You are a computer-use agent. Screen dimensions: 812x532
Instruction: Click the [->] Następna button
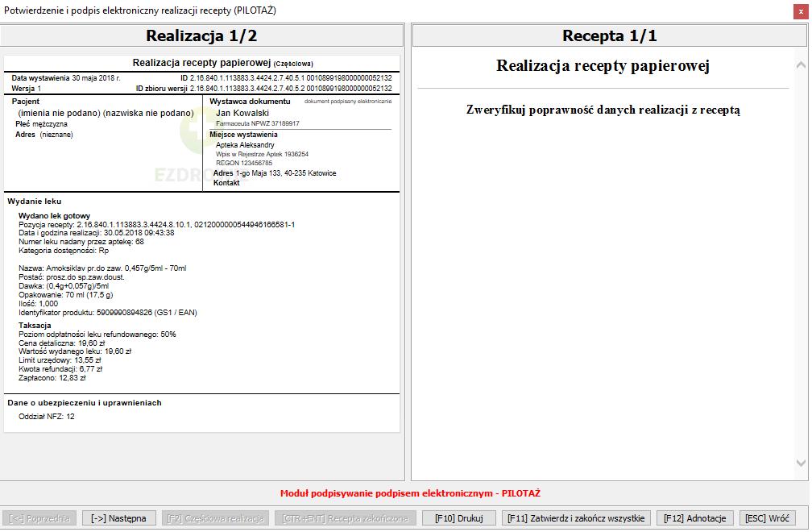click(118, 518)
